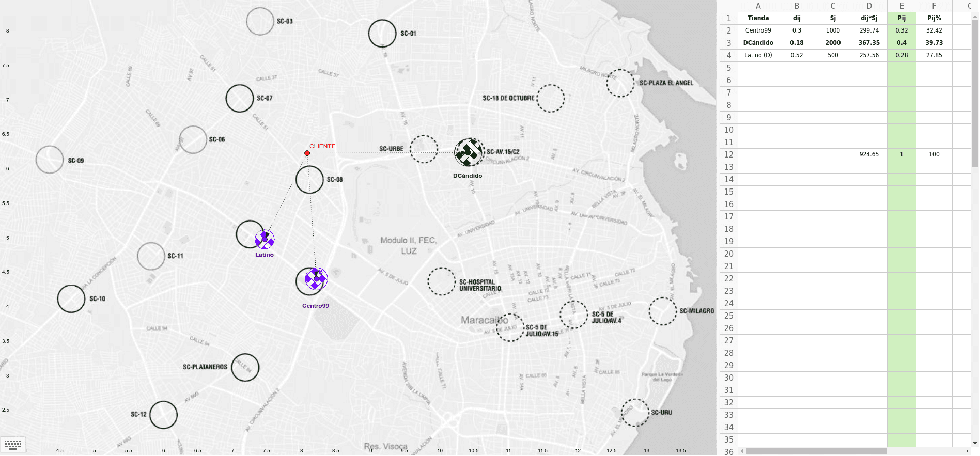
Task: Click the total cell 924.65
Action: (869, 154)
